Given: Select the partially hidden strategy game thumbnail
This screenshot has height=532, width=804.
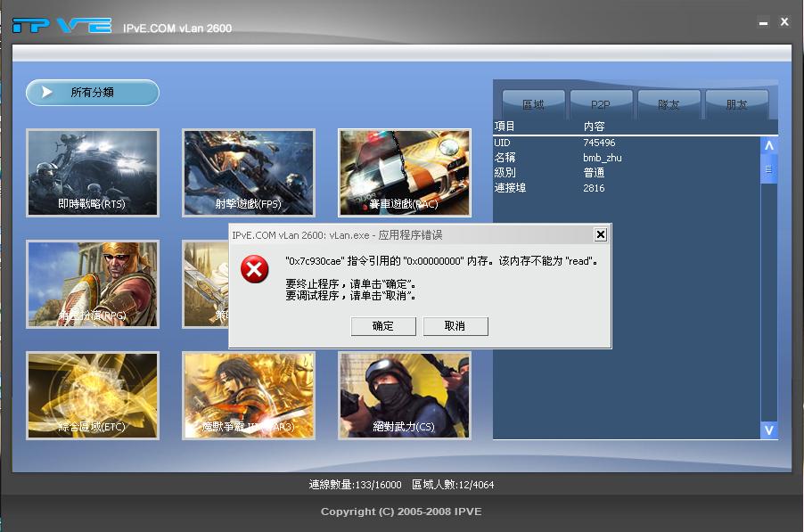Looking at the screenshot, I should tap(206, 284).
